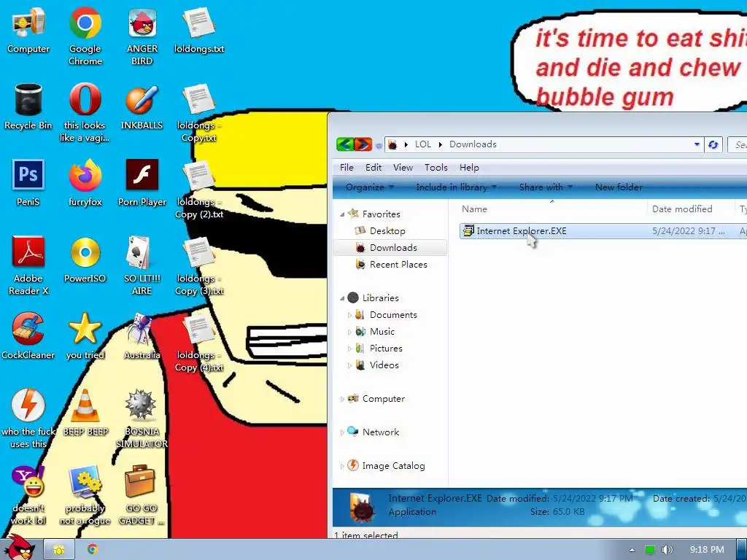Open the Computer desktop icon
This screenshot has width=747, height=560.
click(28, 29)
